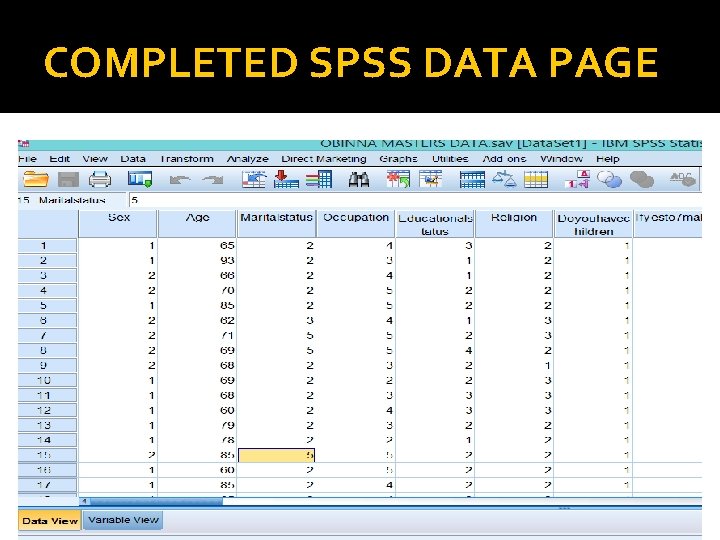Click the Insert cases icon
The width and height of the screenshot is (720, 540).
click(398, 179)
